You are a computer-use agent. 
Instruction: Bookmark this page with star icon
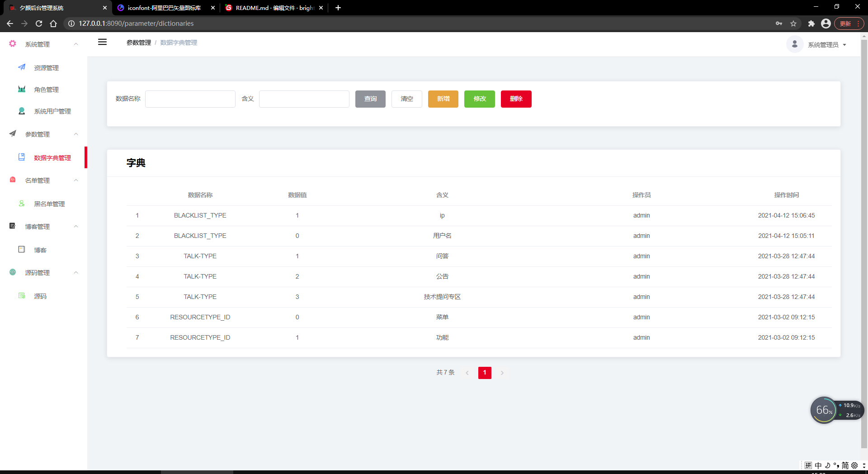tap(793, 24)
